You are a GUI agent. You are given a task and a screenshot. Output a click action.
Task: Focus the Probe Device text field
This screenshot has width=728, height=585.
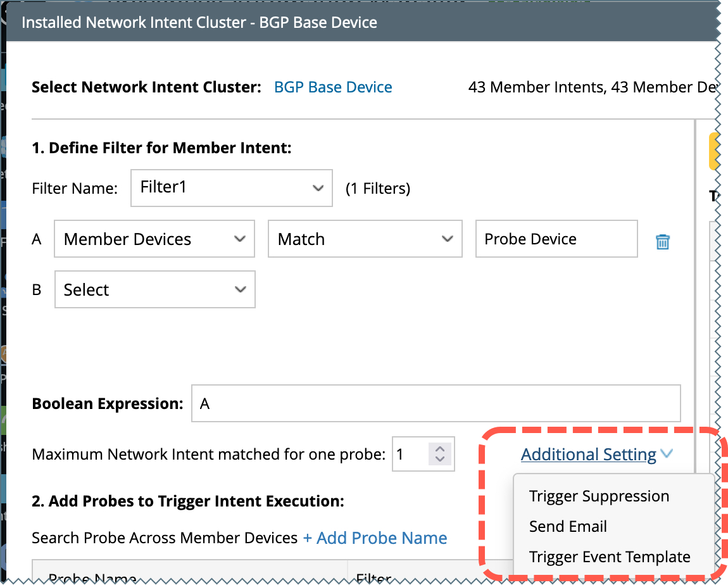tap(556, 239)
